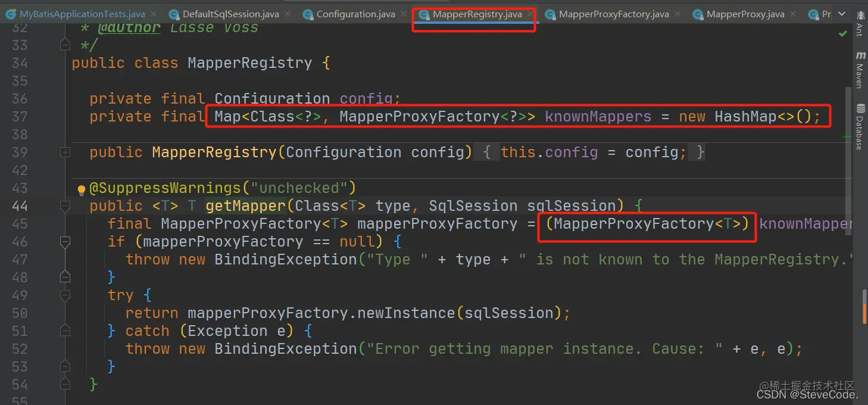
Task: Click the SqlSession parameter type
Action: tap(473, 206)
